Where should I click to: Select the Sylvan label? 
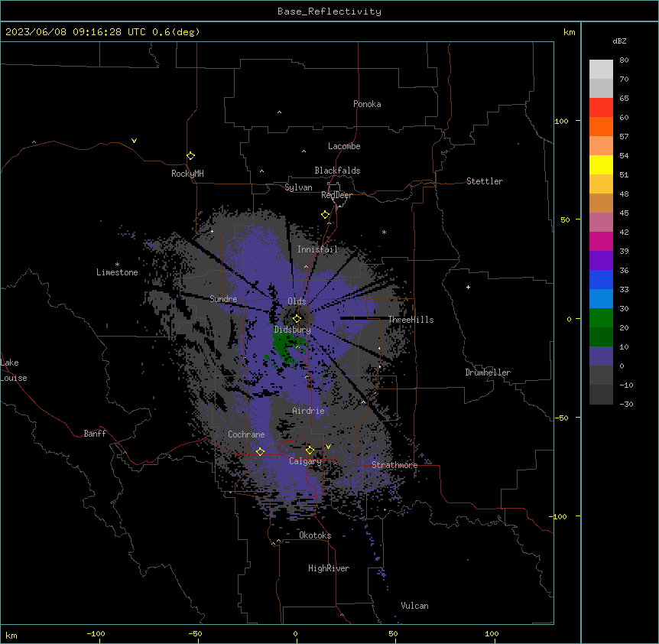point(298,187)
